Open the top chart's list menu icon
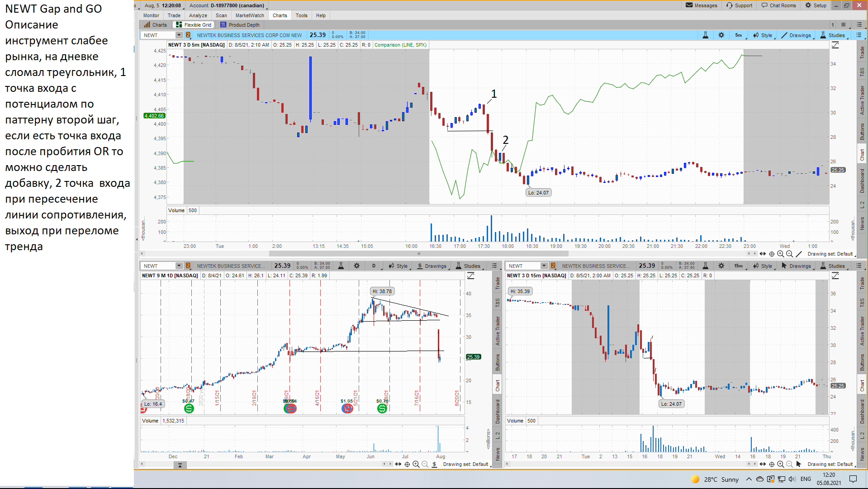Screen dimensions: 868x489 pos(859,35)
